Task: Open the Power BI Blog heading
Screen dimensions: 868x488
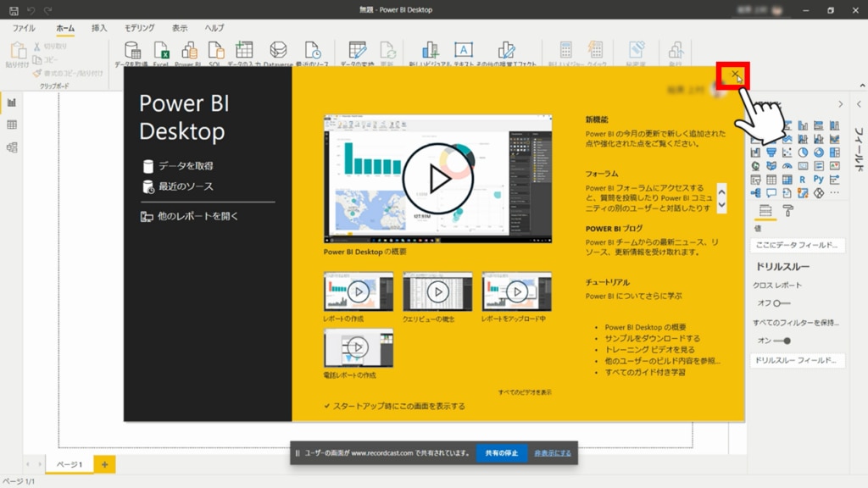Action: 614,229
